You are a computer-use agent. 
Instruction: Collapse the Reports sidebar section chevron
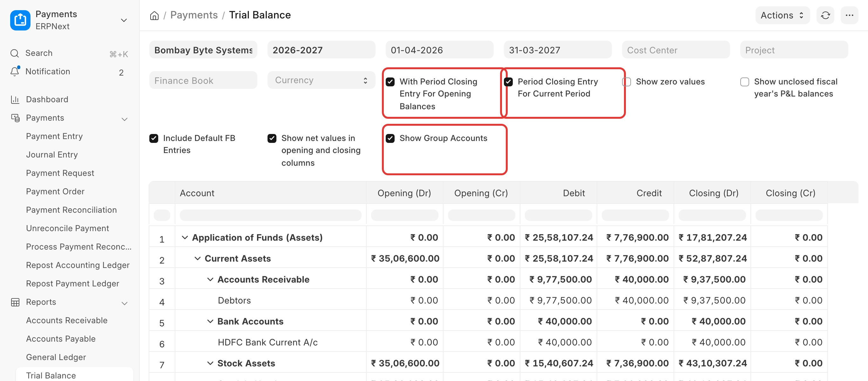coord(124,303)
